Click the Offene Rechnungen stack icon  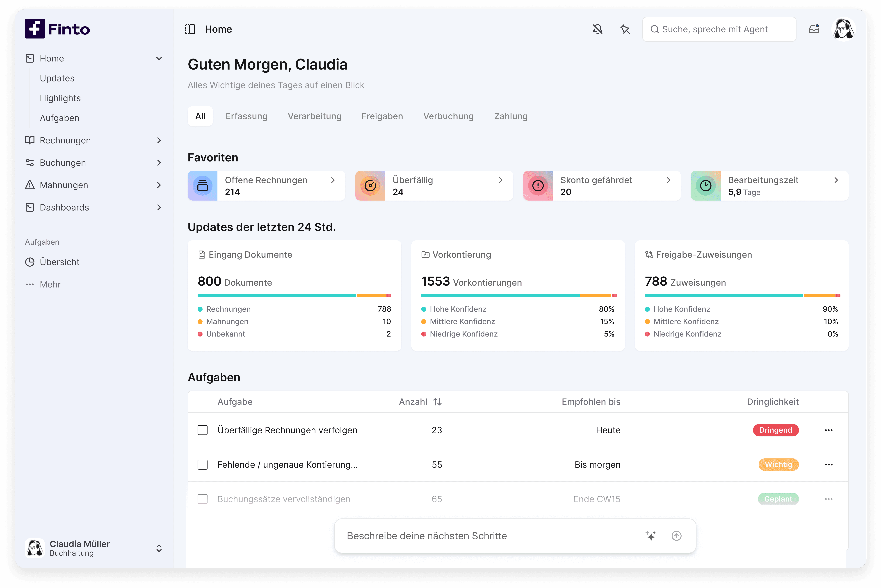(x=203, y=186)
